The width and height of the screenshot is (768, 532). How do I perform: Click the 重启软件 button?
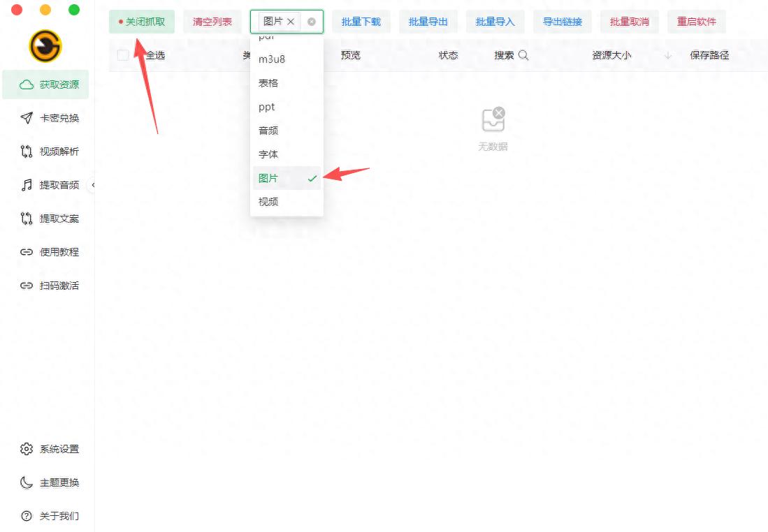pyautogui.click(x=696, y=22)
